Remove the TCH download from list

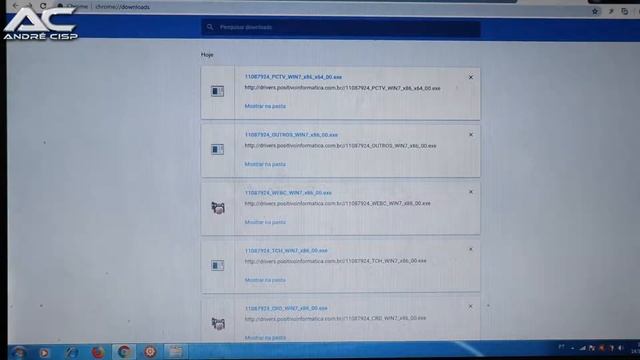point(471,249)
